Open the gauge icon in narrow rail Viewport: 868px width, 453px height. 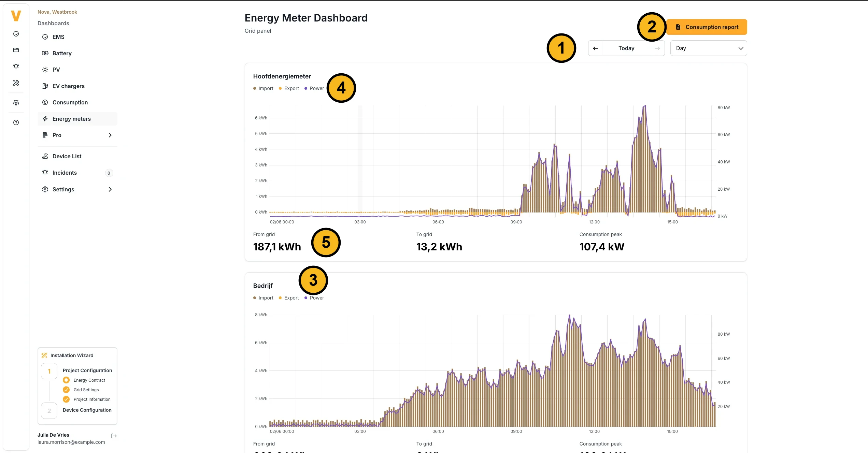pyautogui.click(x=16, y=34)
